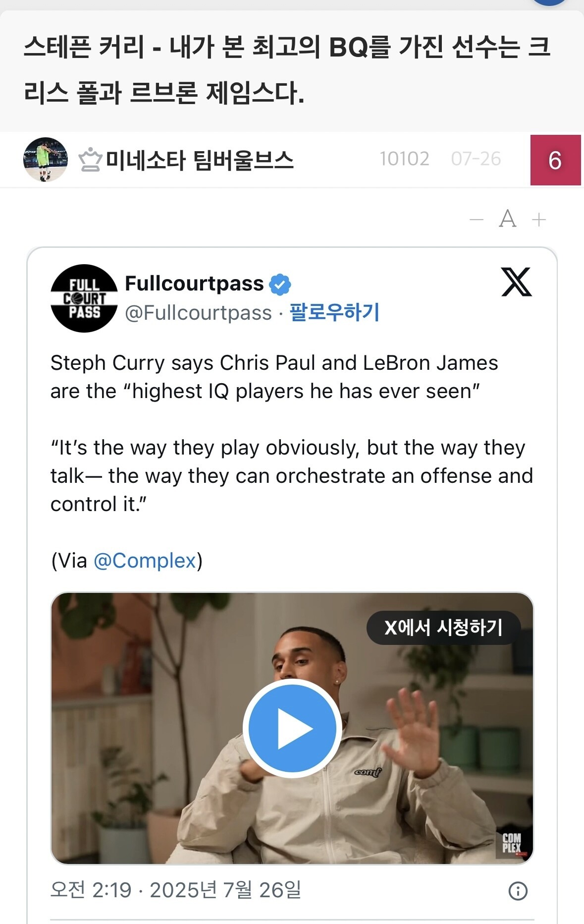
Task: Open the @Fullcourtpass handle
Action: coord(198,313)
